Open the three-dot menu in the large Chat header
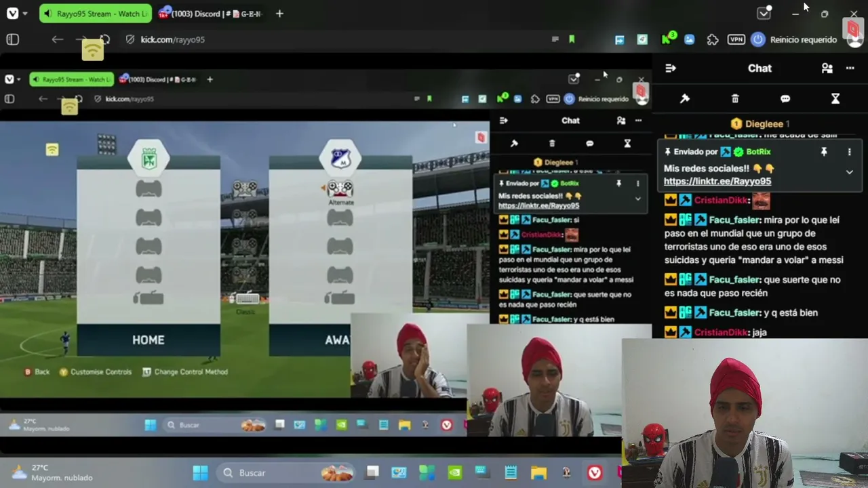This screenshot has width=868, height=488. 850,68
